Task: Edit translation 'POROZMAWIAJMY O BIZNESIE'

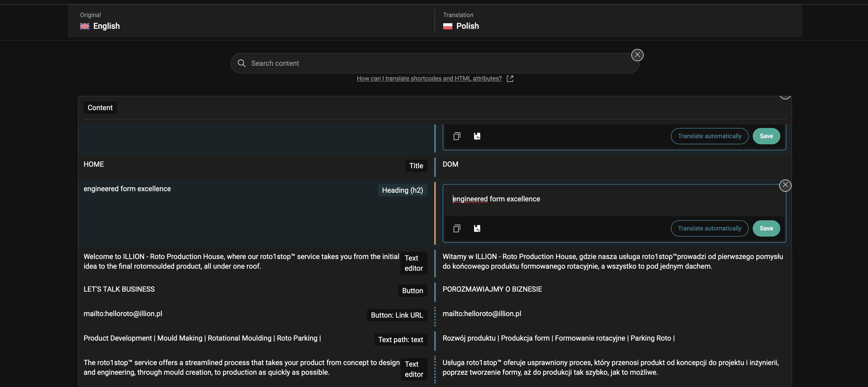Action: coord(492,289)
